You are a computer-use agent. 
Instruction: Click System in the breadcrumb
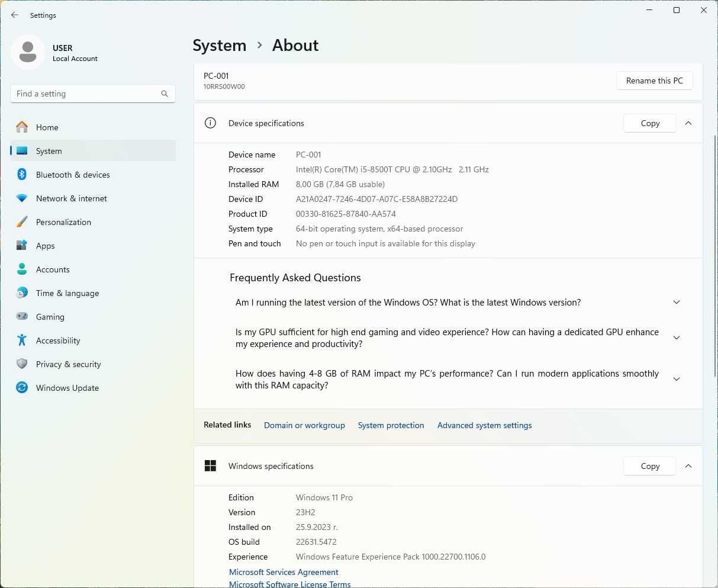(x=220, y=46)
